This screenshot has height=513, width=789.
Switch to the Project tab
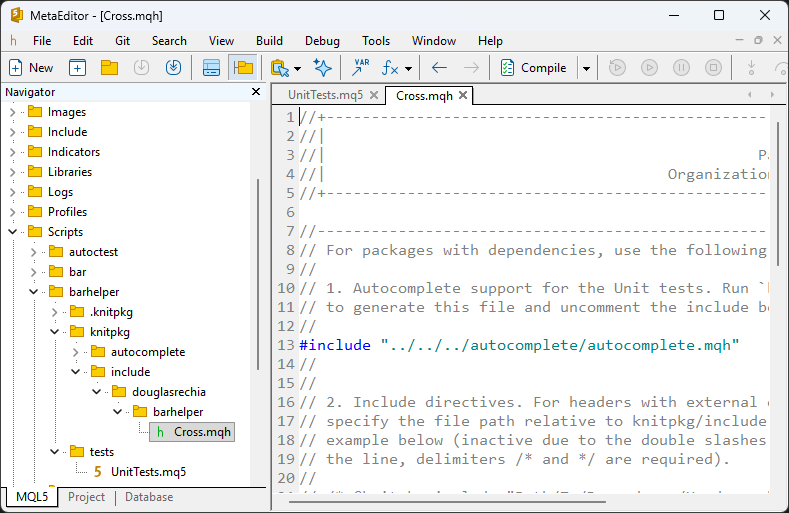pyautogui.click(x=84, y=497)
